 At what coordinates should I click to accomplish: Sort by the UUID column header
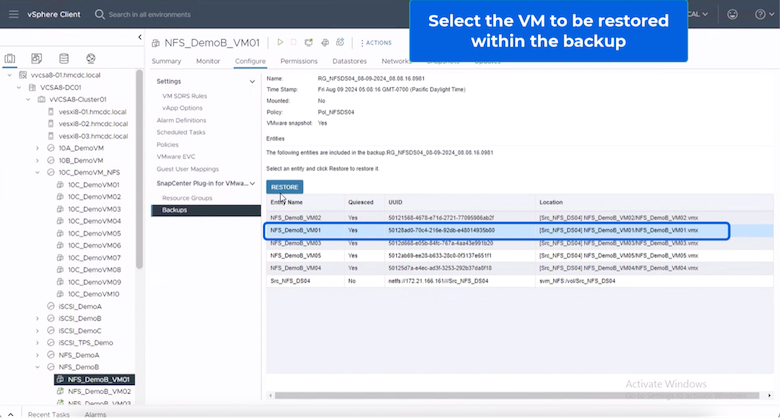point(395,203)
